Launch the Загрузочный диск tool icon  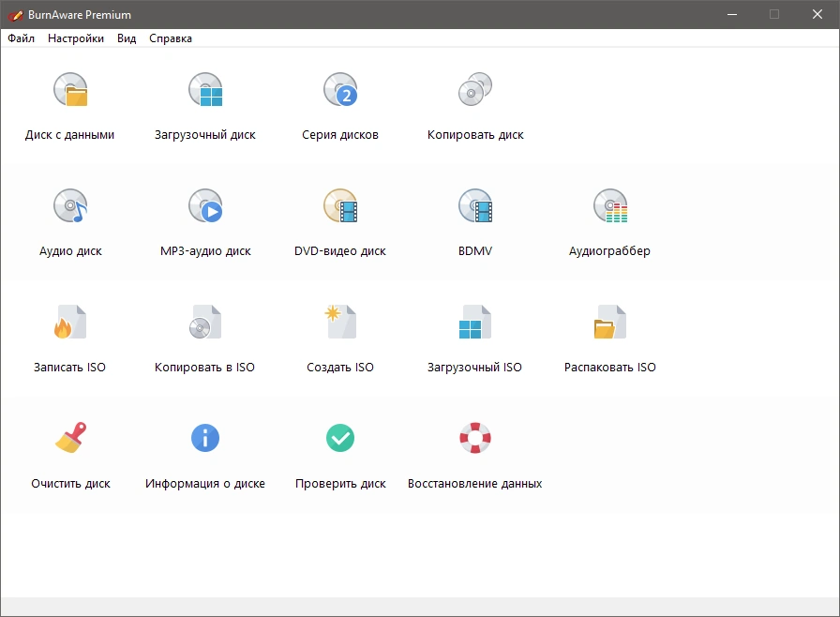205,89
